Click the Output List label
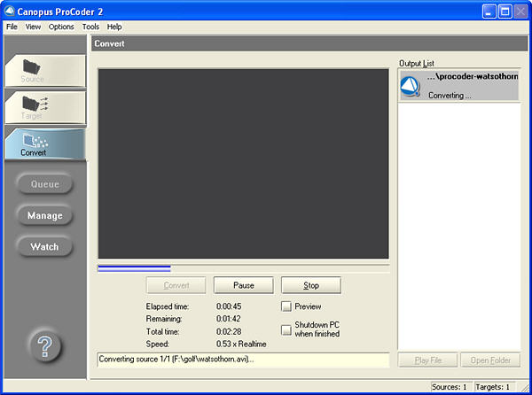This screenshot has height=395, width=532. [417, 64]
